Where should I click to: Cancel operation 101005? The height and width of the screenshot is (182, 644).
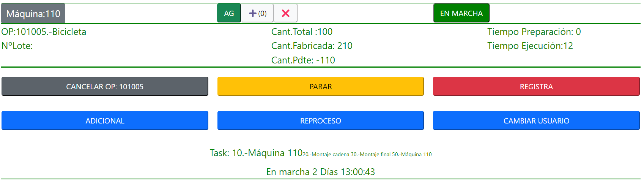[x=105, y=87]
